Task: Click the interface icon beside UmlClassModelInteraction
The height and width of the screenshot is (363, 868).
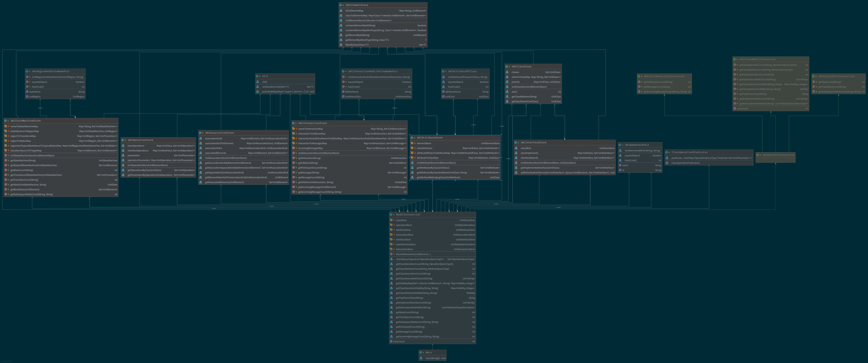Action: point(735,59)
